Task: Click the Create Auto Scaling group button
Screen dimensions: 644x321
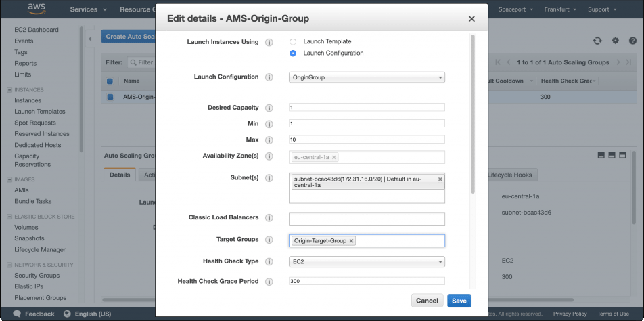Action: 128,37
